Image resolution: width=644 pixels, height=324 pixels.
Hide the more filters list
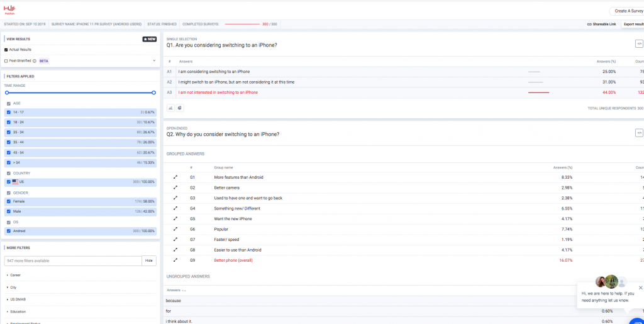[x=148, y=260]
